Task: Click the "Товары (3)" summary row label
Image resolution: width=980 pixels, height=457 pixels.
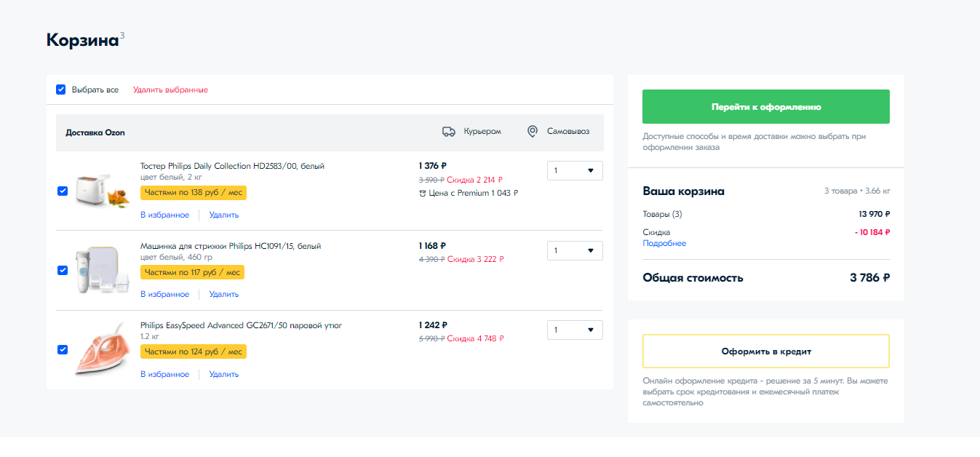Action: click(662, 214)
